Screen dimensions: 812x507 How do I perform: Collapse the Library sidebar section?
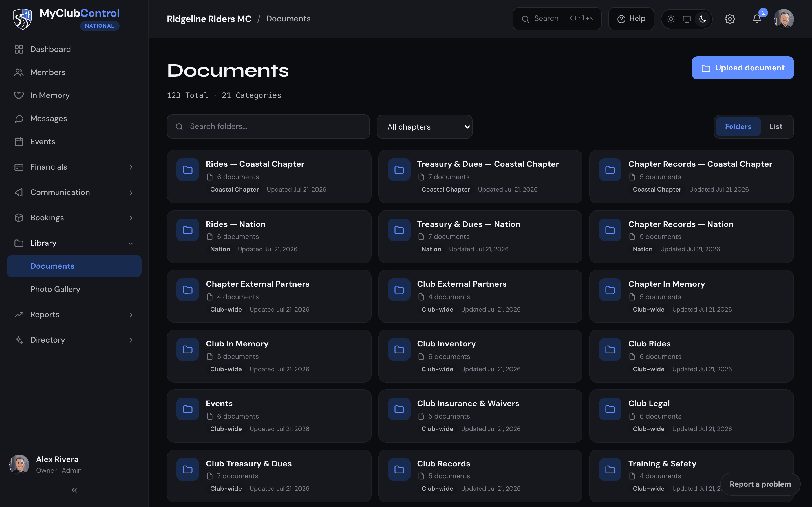(74, 243)
